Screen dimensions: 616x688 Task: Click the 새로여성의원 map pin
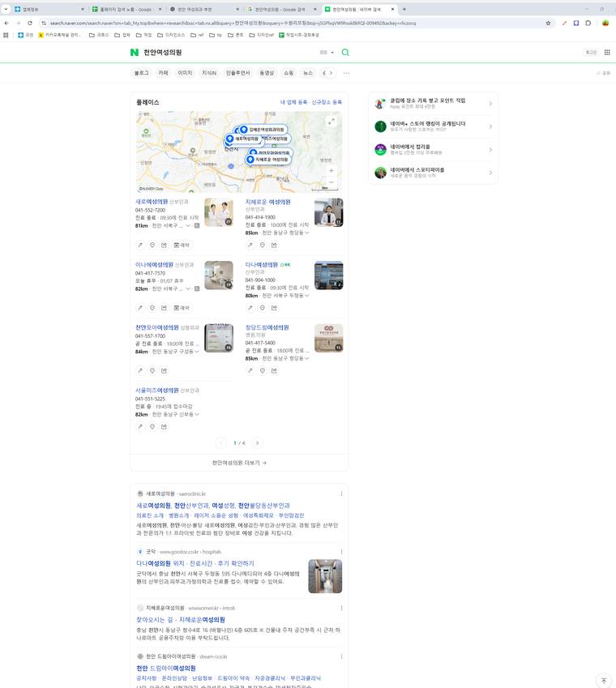pos(242,139)
